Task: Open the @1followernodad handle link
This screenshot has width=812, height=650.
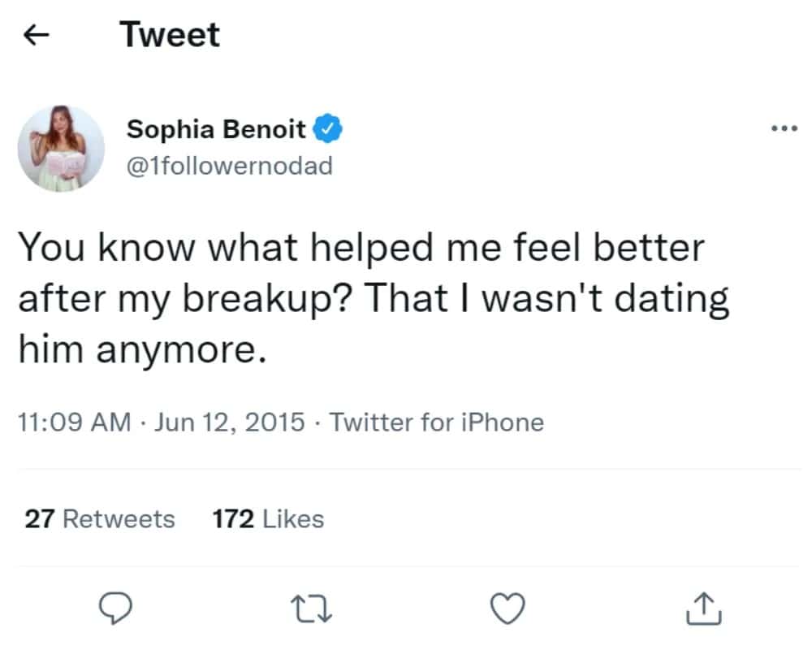Action: point(230,165)
